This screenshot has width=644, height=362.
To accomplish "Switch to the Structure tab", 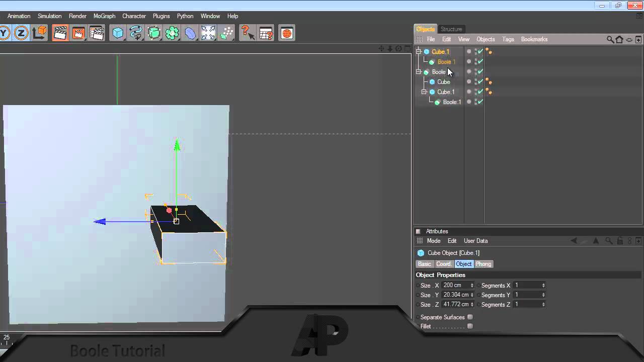I will point(451,29).
